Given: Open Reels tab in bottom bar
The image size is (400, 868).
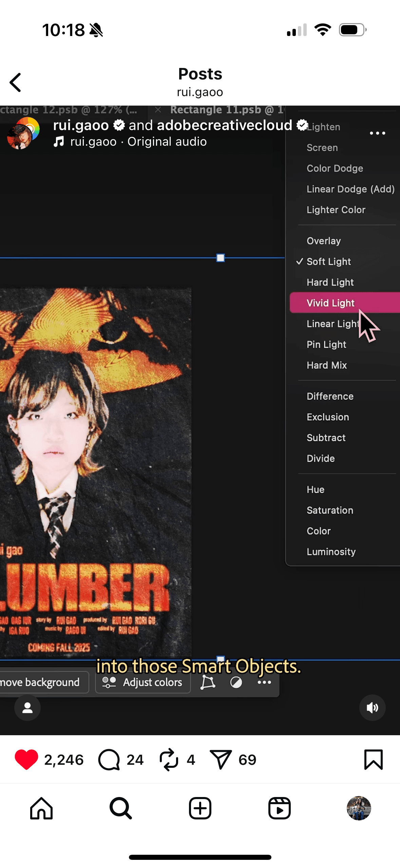Looking at the screenshot, I should pos(280,808).
